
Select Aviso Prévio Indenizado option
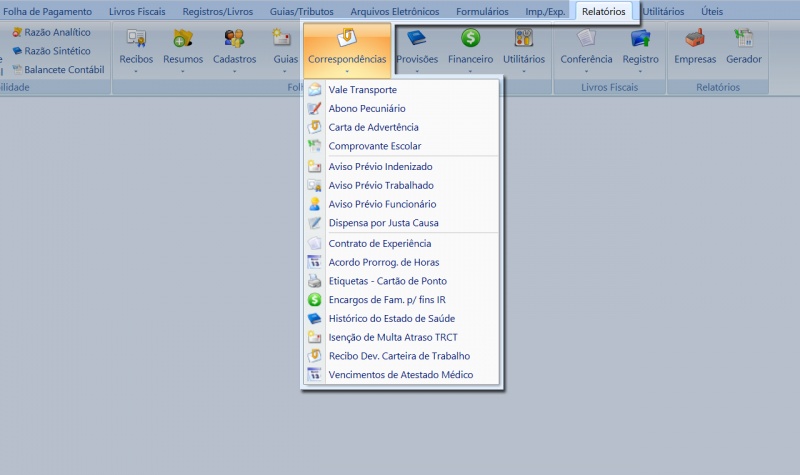[380, 167]
